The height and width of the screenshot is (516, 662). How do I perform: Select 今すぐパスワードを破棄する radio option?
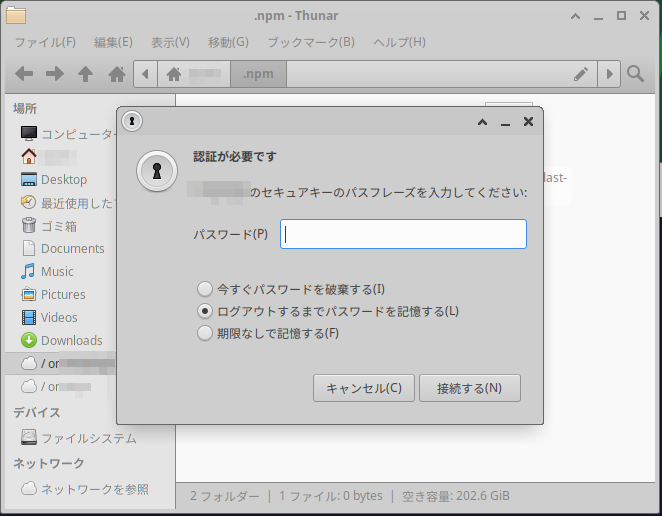[x=206, y=289]
